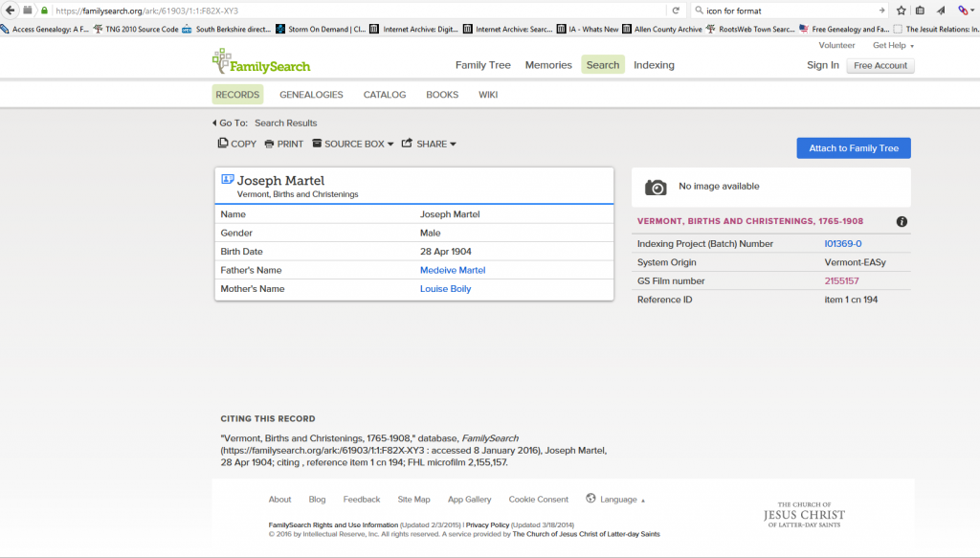Screen dimensions: 980x558
Task: Open Allen County Archive bookmark
Action: pos(662,29)
